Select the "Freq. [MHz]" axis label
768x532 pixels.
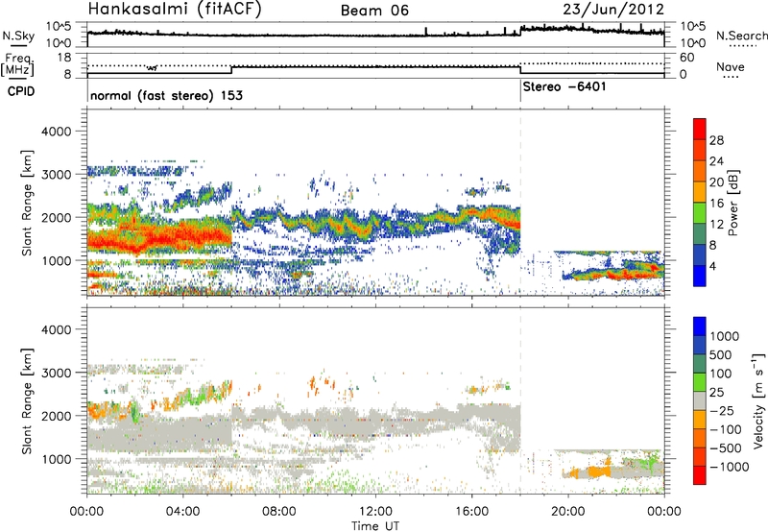tap(18, 64)
